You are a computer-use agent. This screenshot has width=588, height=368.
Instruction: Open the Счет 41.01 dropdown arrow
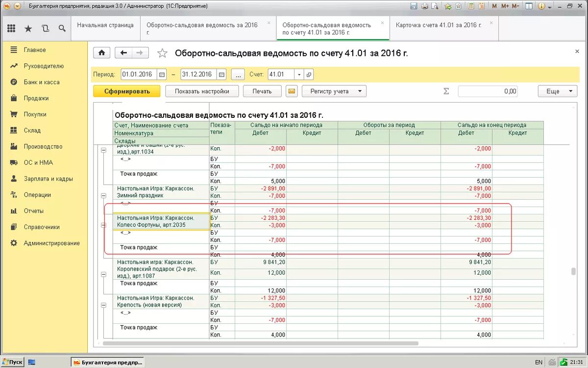pyautogui.click(x=299, y=75)
